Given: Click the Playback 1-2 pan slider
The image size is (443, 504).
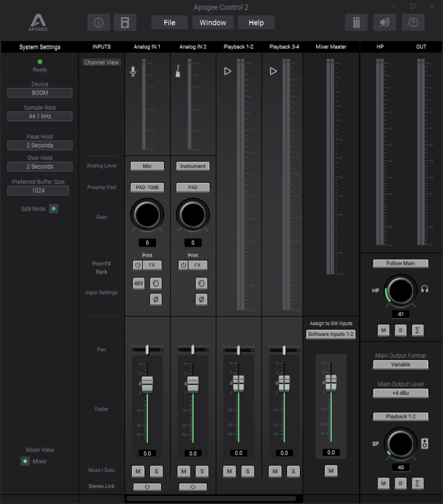Looking at the screenshot, I should pos(238,350).
